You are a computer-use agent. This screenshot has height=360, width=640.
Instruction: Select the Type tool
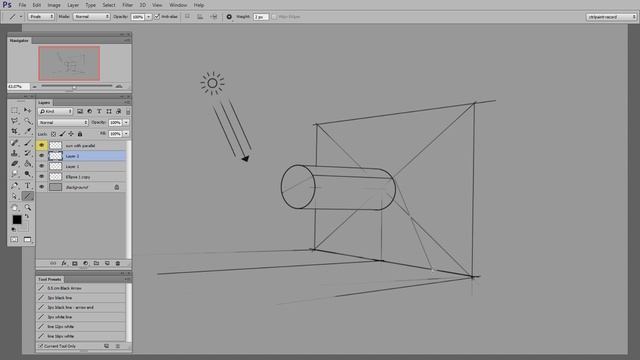(x=27, y=186)
